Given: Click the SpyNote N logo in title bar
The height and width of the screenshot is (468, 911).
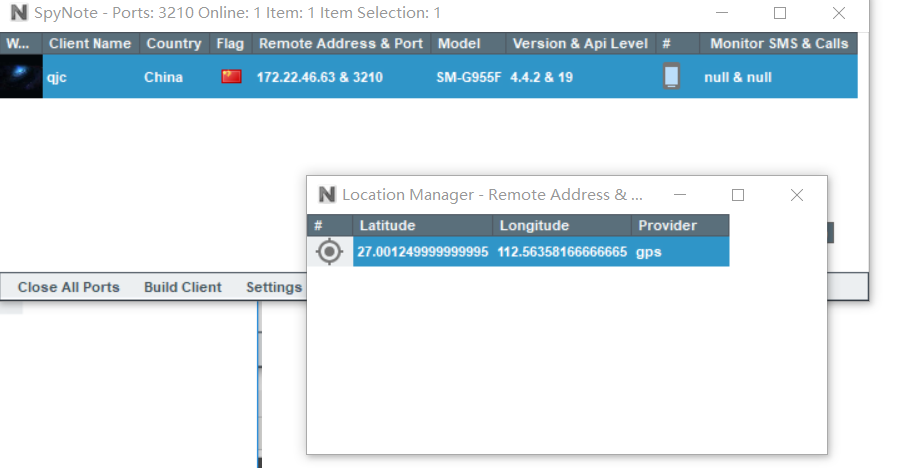Looking at the screenshot, I should pos(19,13).
